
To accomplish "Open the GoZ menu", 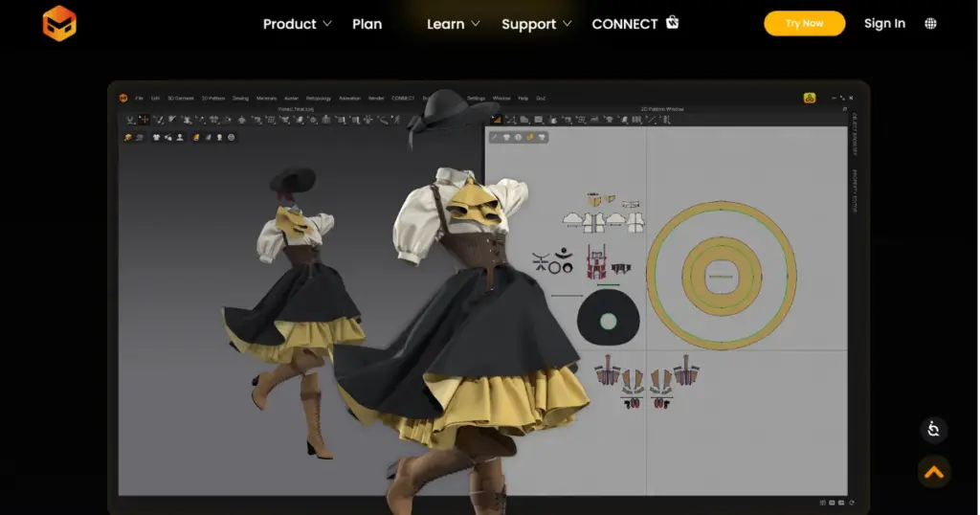I will [x=541, y=99].
